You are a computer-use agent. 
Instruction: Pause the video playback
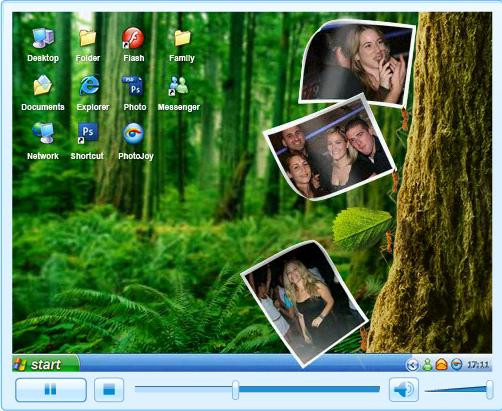51,389
